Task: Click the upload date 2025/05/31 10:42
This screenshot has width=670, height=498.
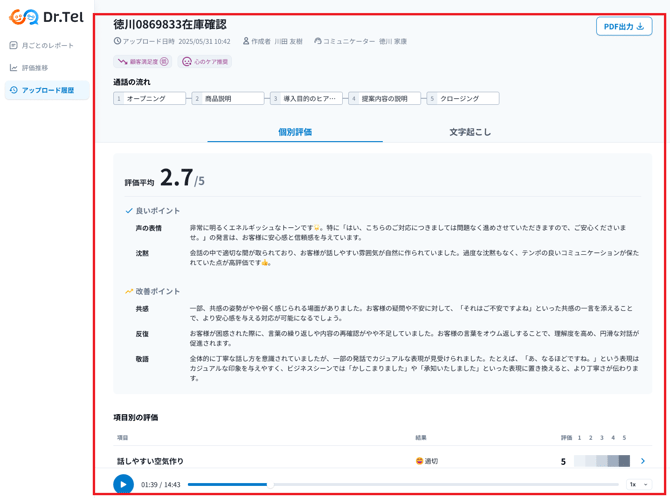Action: point(204,41)
